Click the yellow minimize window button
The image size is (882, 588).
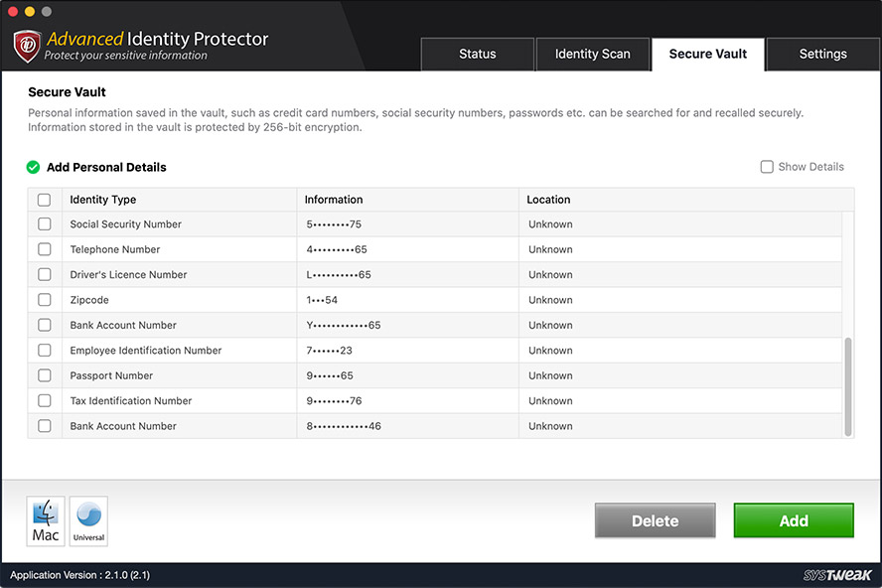(x=30, y=11)
